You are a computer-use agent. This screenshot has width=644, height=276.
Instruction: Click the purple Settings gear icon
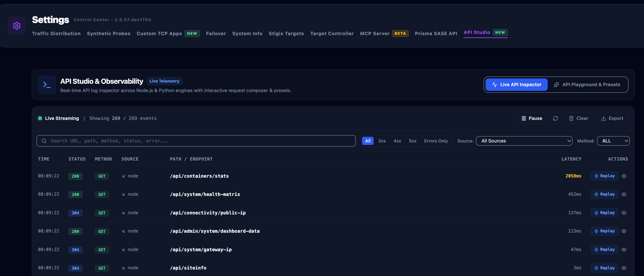(16, 25)
